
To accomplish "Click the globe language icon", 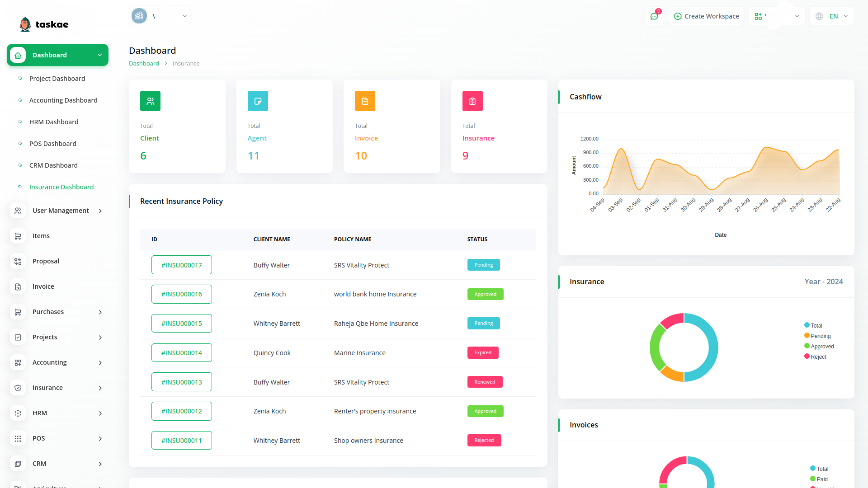I will click(x=819, y=16).
